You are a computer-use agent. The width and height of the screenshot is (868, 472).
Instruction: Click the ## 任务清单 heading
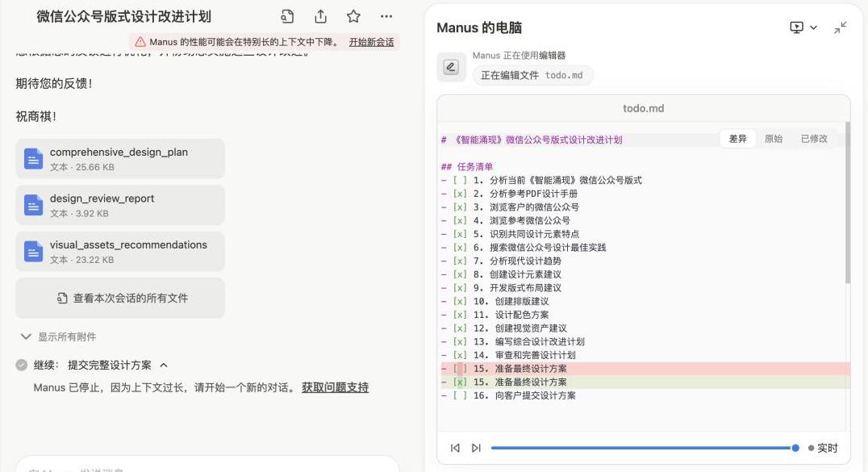466,166
